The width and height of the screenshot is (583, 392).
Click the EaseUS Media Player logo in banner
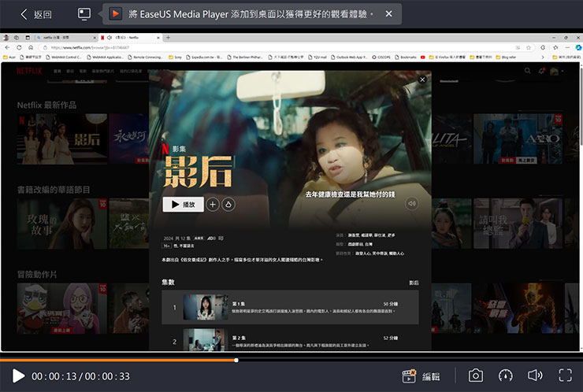point(116,14)
